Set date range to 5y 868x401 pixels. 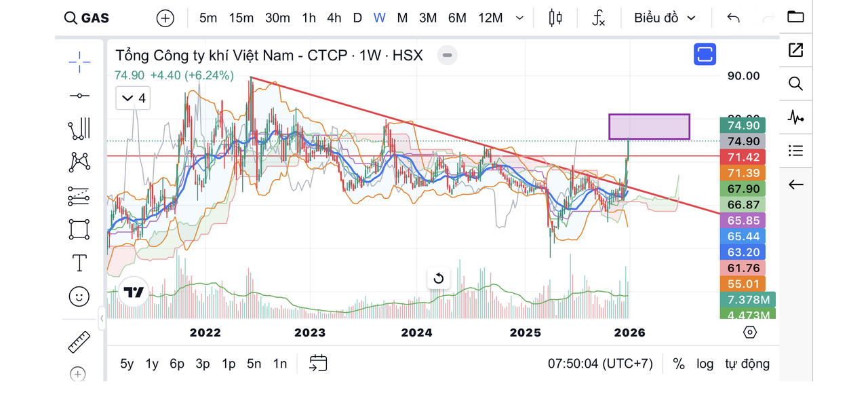click(127, 364)
